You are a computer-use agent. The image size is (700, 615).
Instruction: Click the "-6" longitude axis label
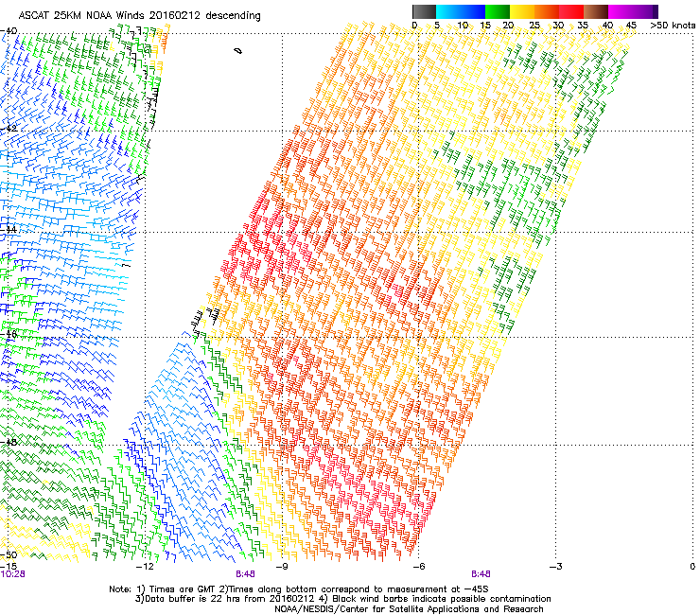(418, 567)
